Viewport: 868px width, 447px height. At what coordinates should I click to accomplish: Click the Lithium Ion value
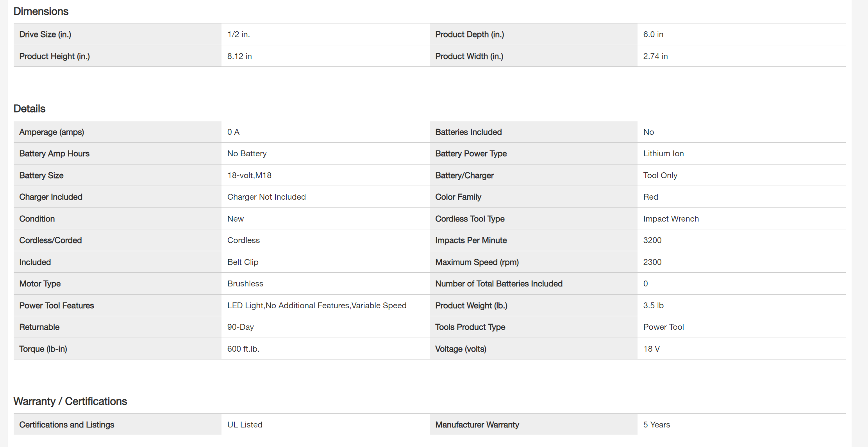[x=663, y=154]
